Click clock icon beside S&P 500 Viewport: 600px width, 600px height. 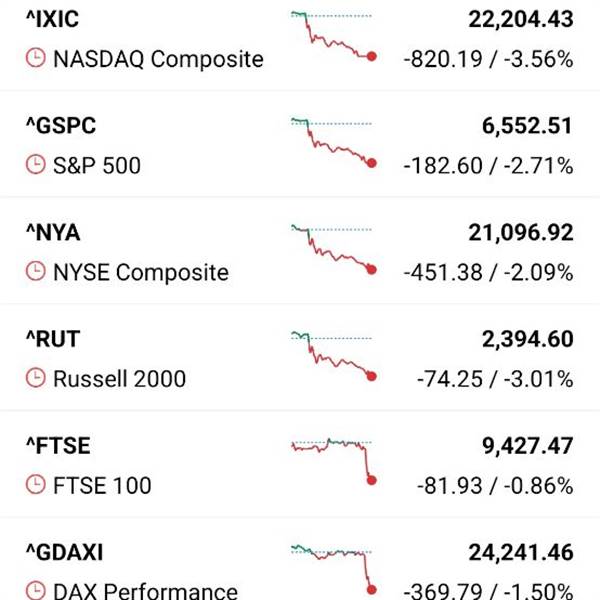pyautogui.click(x=36, y=166)
